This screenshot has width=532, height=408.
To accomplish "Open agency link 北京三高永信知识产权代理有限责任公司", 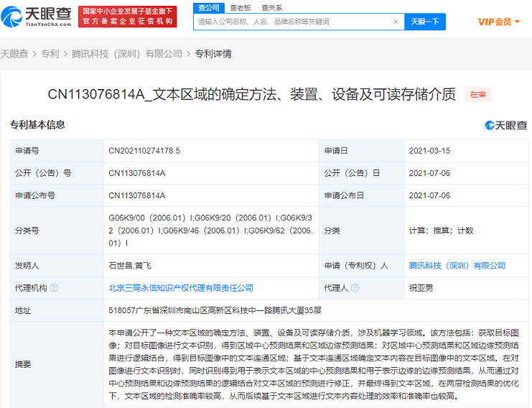I will click(x=181, y=288).
